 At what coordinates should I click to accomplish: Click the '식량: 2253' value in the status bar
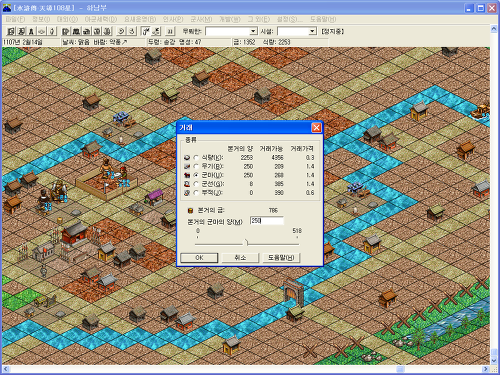pos(276,42)
